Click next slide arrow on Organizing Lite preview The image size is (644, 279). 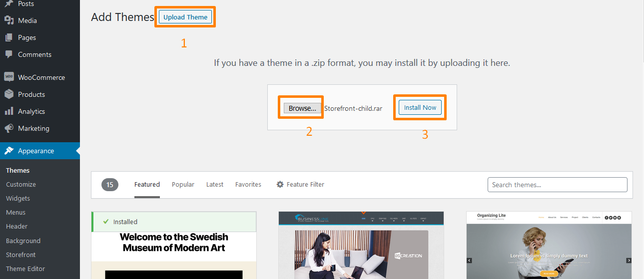pos(629,260)
